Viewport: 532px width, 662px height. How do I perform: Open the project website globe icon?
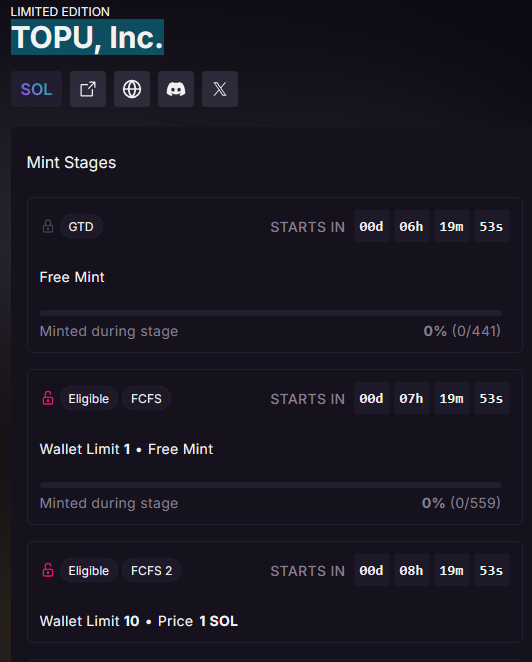132,89
